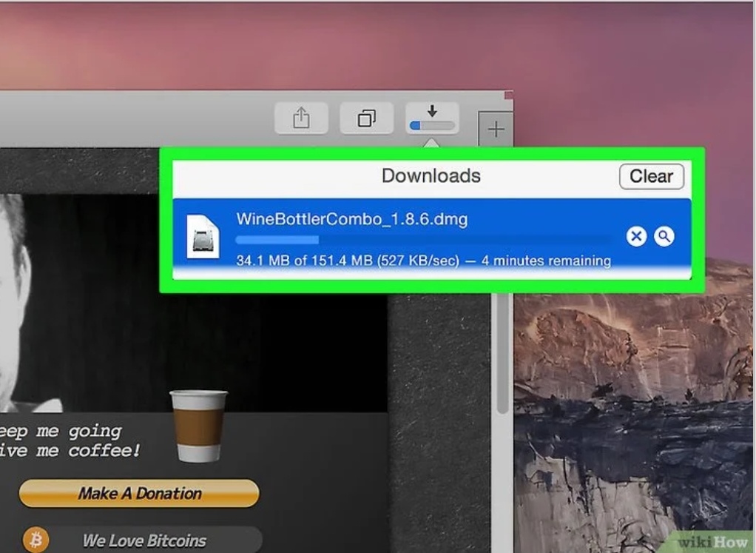Select the WineBottlerCombo dmg file icon
The width and height of the screenshot is (756, 553).
203,236
